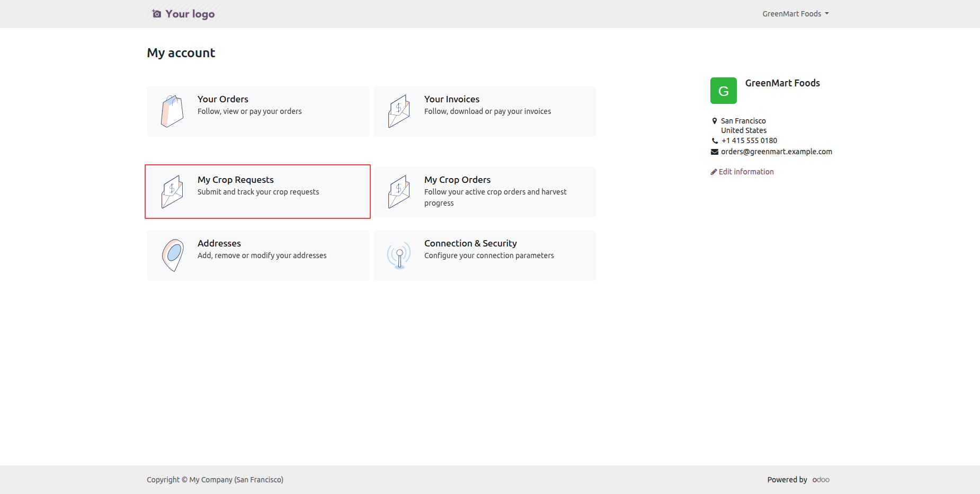980x494 pixels.
Task: Go to the Addresses card title
Action: tap(219, 243)
